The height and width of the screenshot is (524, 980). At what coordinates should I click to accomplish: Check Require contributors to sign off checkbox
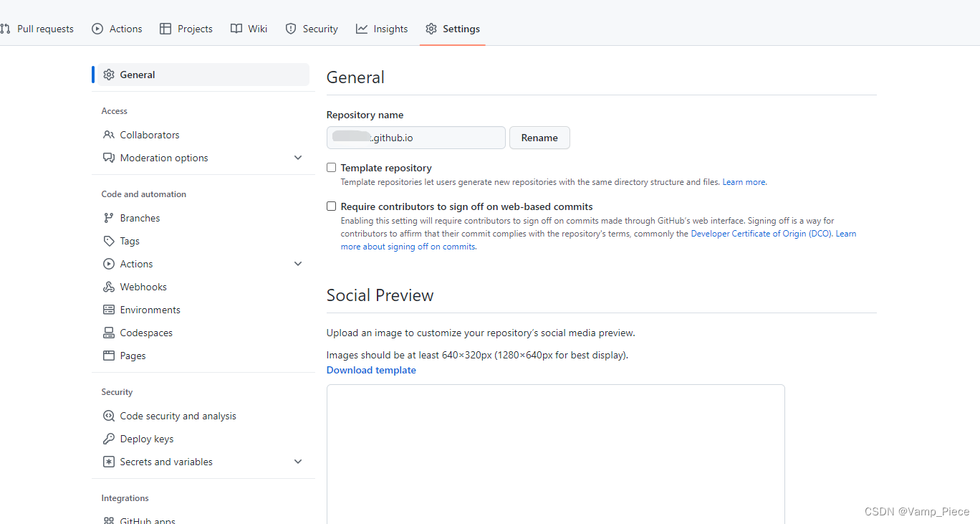(331, 206)
